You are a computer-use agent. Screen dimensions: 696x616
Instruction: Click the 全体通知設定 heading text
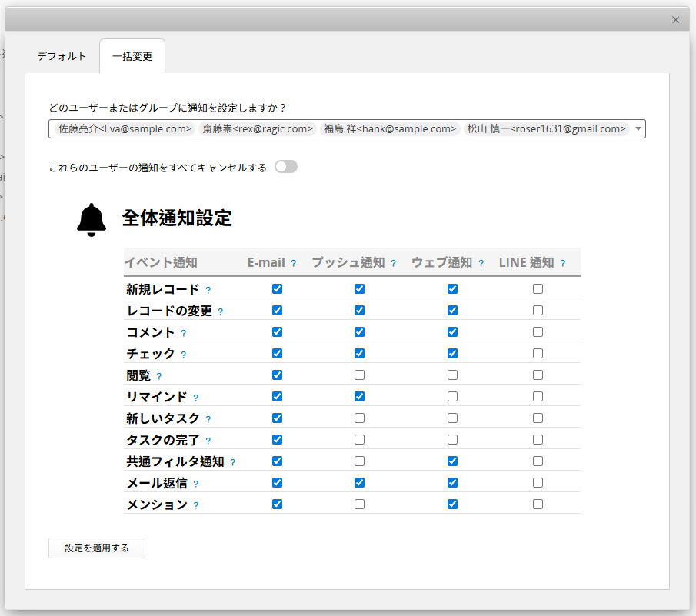pos(177,218)
